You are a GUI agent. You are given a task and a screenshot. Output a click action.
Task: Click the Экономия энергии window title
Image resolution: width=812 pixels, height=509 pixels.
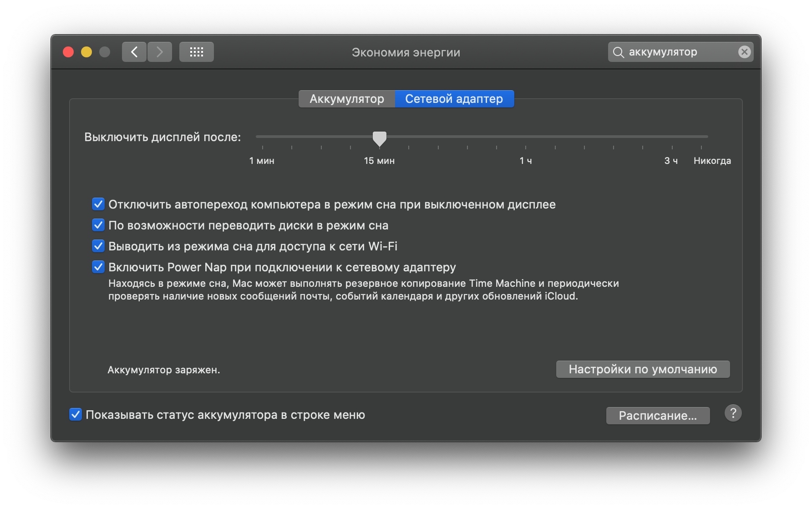click(406, 52)
